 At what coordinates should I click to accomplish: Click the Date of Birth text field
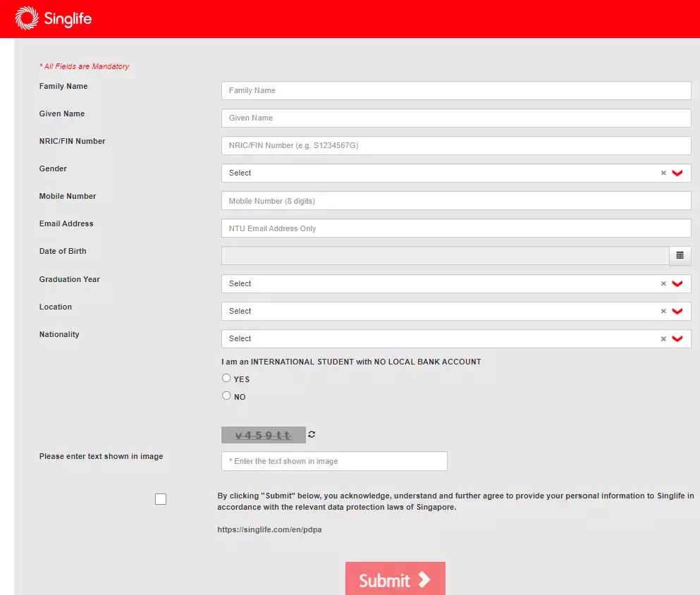pyautogui.click(x=445, y=256)
